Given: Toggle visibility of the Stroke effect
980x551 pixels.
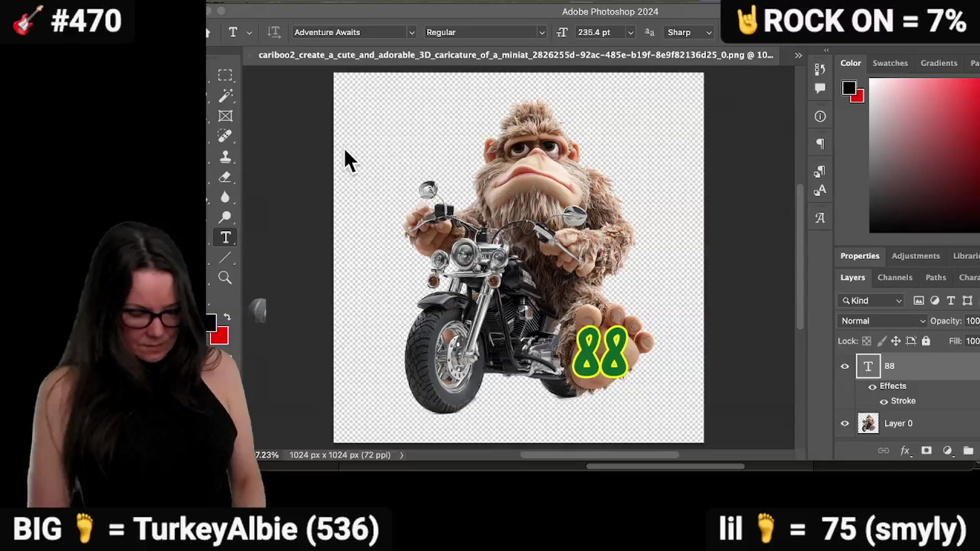Looking at the screenshot, I should [884, 402].
